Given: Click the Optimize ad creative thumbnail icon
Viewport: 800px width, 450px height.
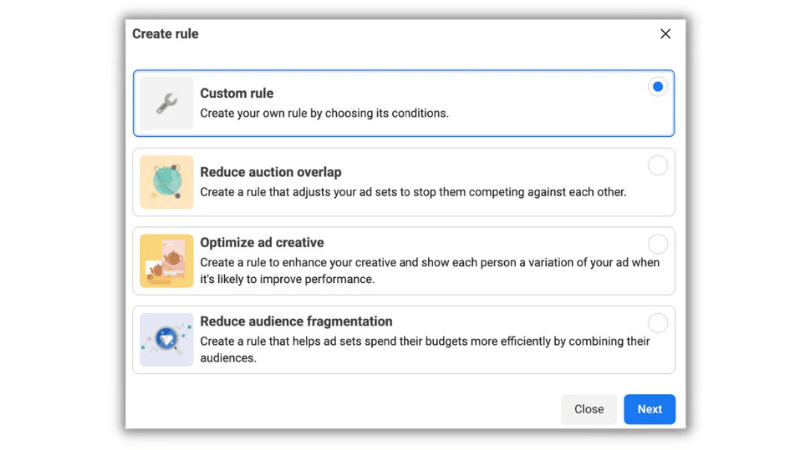Looking at the screenshot, I should tap(166, 260).
